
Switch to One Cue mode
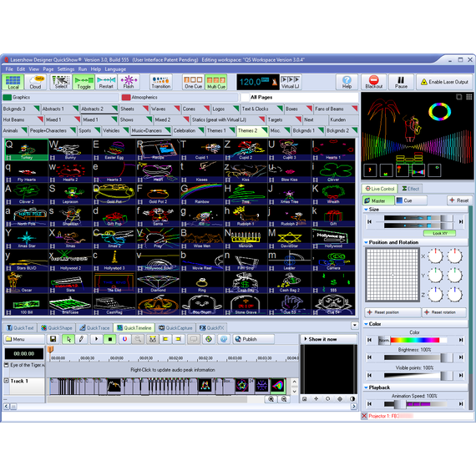pyautogui.click(x=193, y=82)
